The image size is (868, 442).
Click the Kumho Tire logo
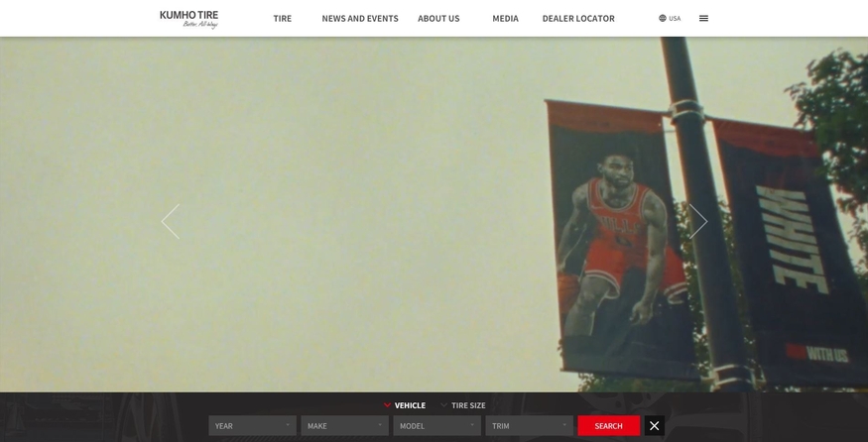tap(188, 18)
